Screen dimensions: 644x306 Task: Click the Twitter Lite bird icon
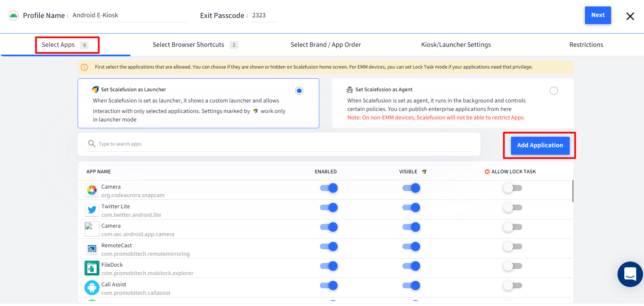[92, 210]
